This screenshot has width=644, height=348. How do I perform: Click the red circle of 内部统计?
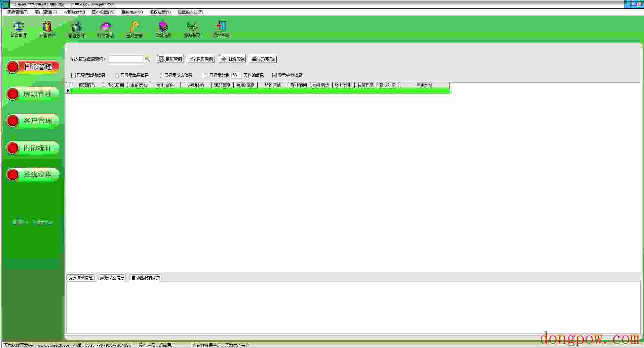13,148
